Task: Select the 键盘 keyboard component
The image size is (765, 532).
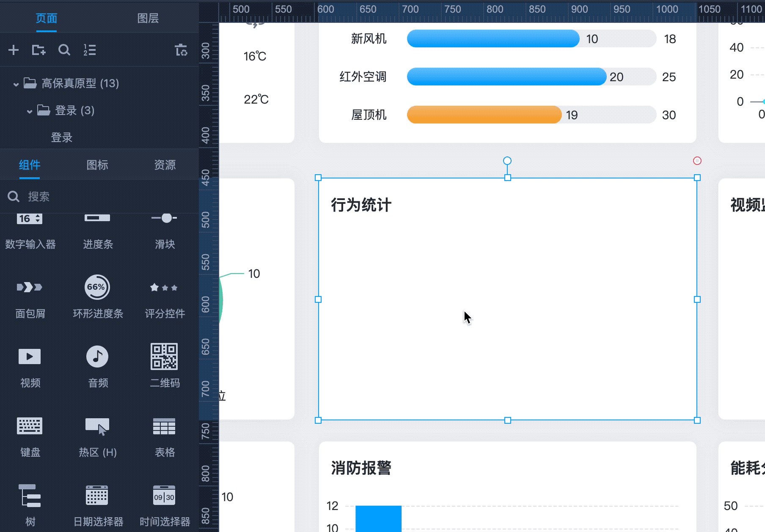Action: [30, 436]
